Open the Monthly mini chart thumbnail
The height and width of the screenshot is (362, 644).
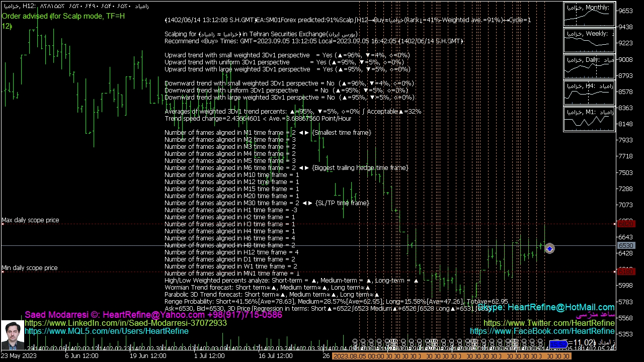589,15
